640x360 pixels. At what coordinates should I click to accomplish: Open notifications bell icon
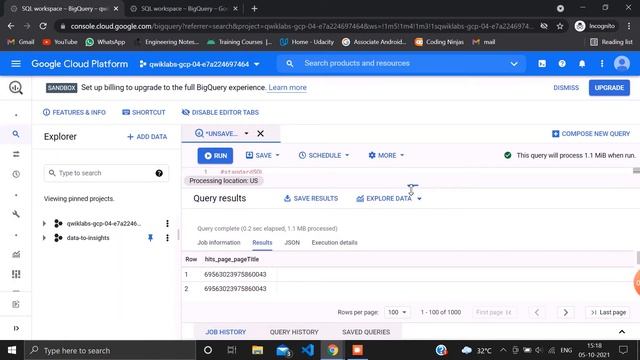(x=582, y=64)
